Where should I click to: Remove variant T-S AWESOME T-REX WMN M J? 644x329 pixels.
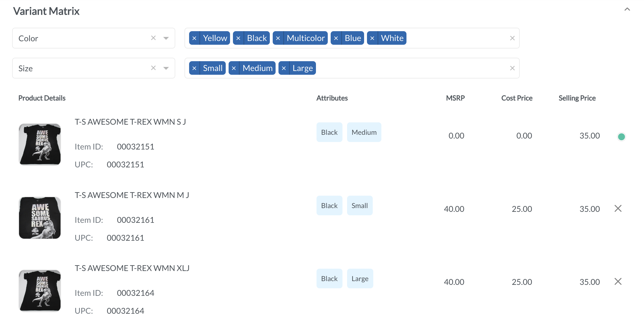618,208
